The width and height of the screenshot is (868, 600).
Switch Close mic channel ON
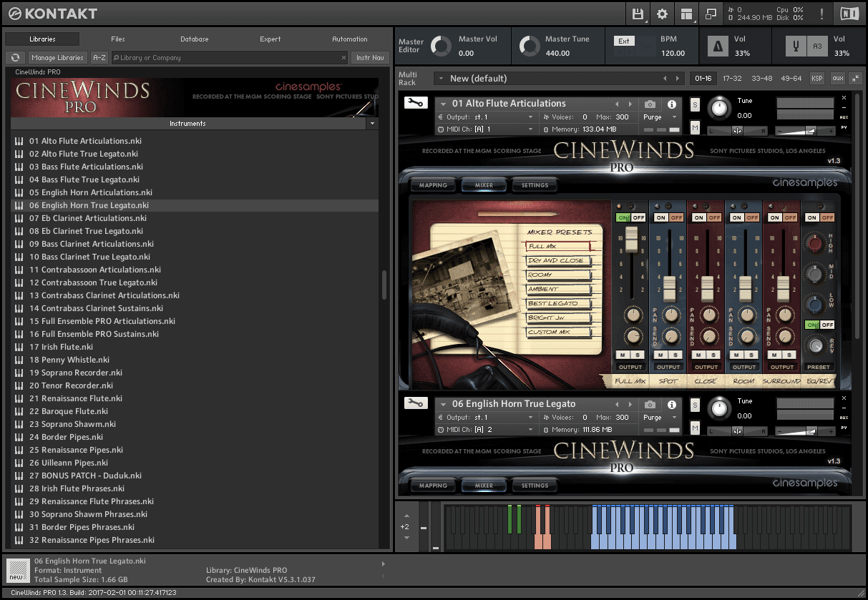[x=699, y=217]
